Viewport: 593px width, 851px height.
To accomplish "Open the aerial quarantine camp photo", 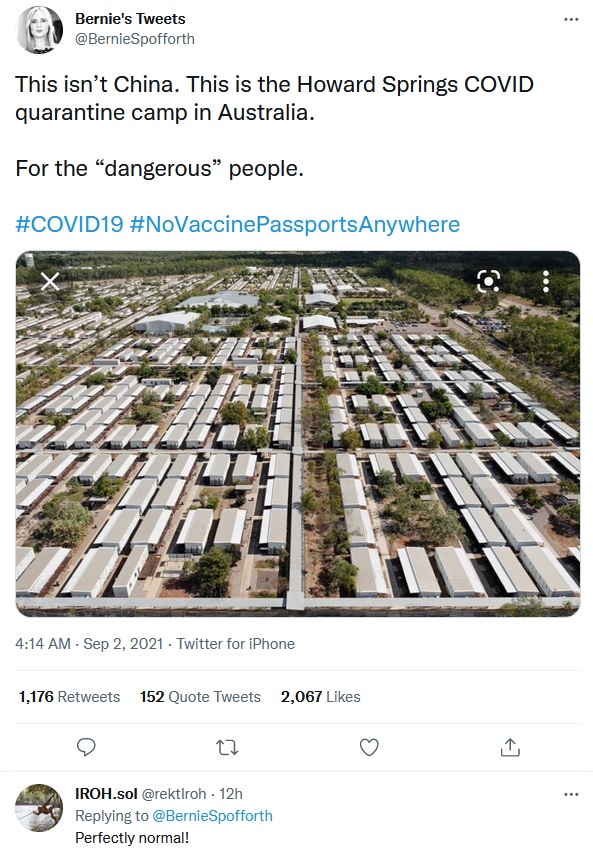I will 298,434.
